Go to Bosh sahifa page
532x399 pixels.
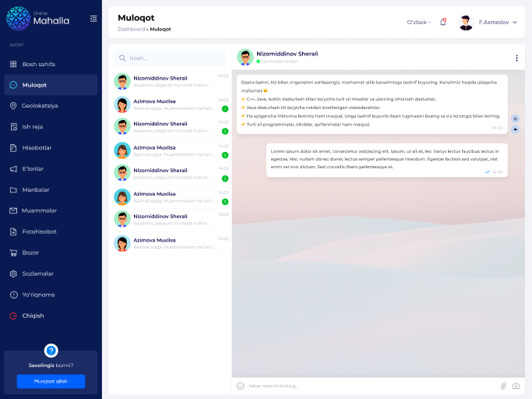[51, 64]
